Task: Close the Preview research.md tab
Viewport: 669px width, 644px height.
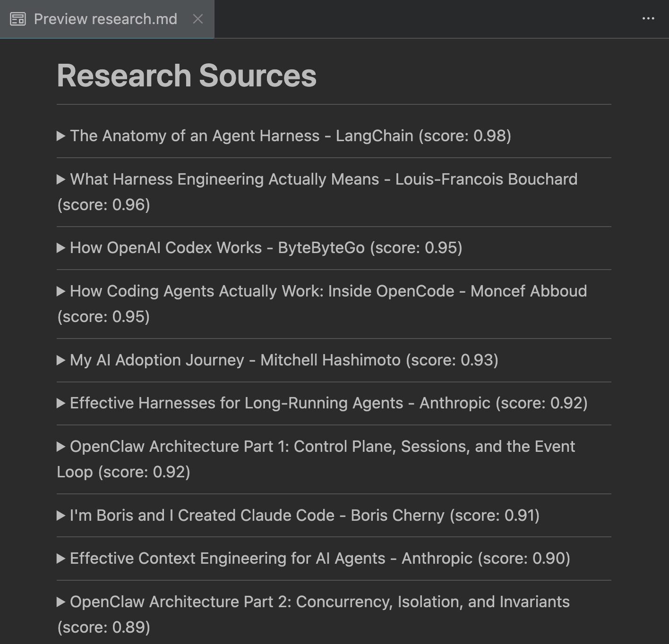Action: click(198, 19)
